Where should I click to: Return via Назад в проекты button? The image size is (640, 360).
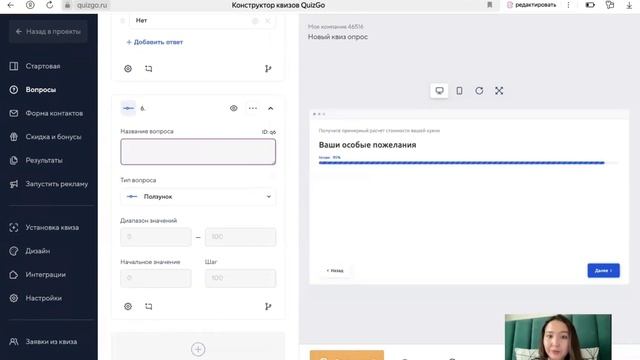(48, 31)
